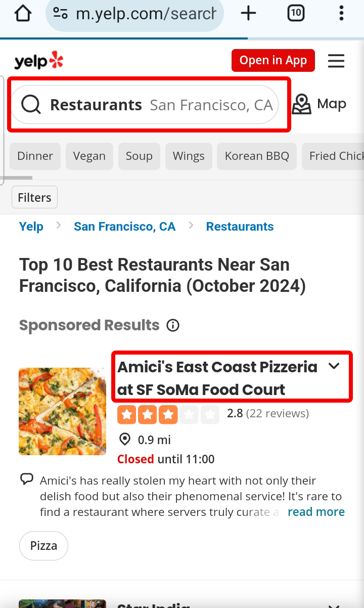The width and height of the screenshot is (364, 608).
Task: Tap the Sponsored Results info icon
Action: [173, 325]
